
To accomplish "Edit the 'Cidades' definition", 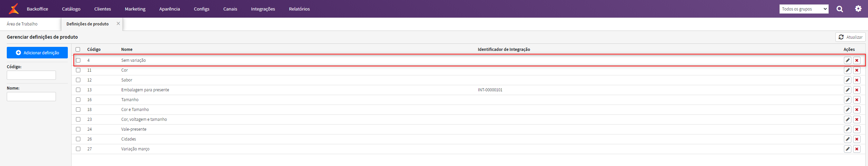I will click(x=848, y=139).
